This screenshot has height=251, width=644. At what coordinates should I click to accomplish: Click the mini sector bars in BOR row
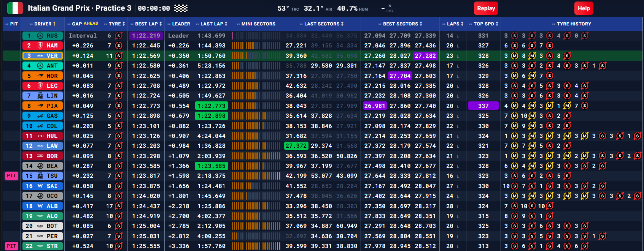click(x=256, y=156)
